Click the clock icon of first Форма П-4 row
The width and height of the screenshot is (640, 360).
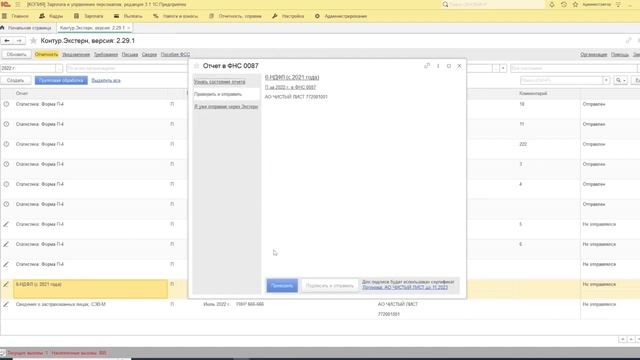point(6,104)
